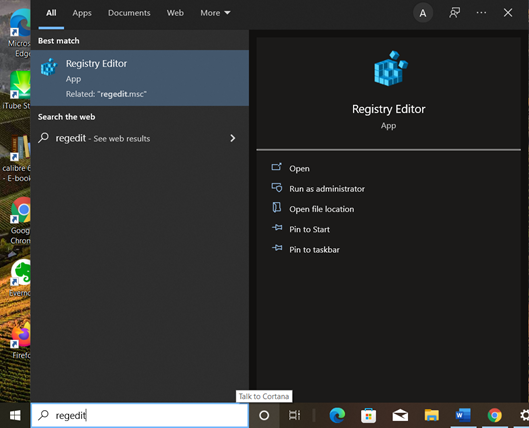The height and width of the screenshot is (428, 529).
Task: Open the Mail app on the taskbar
Action: (400, 415)
